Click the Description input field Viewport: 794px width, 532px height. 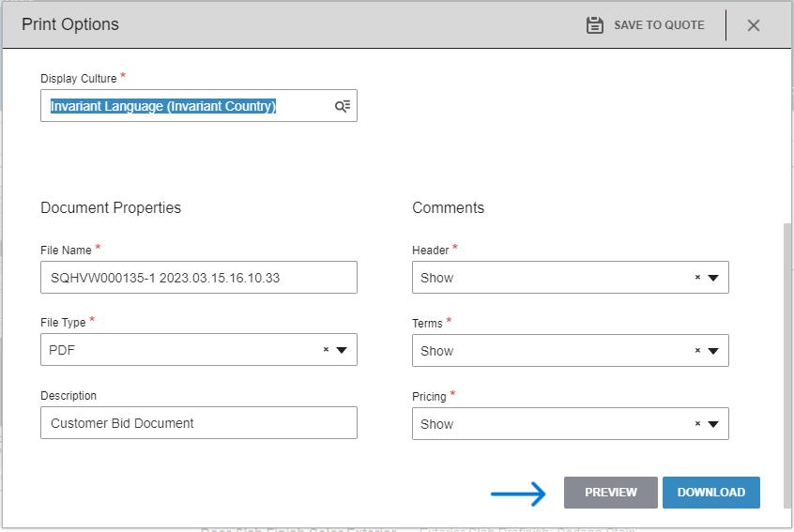[x=199, y=423]
